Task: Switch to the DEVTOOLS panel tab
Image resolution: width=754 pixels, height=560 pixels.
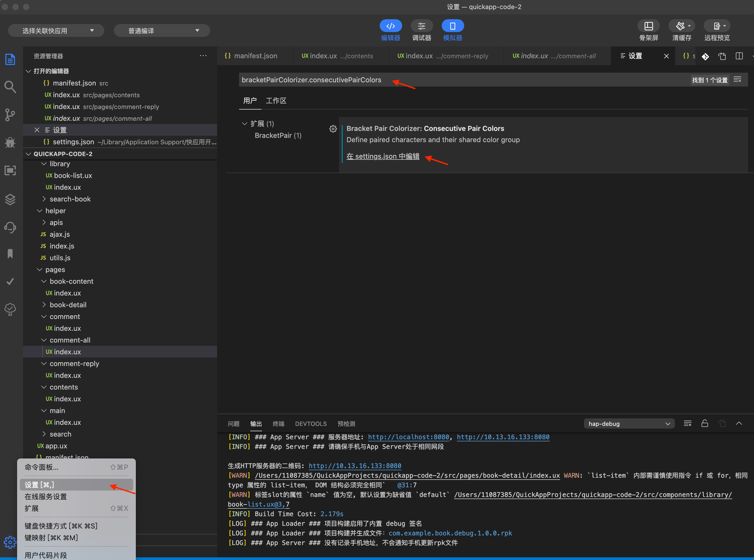Action: click(311, 424)
